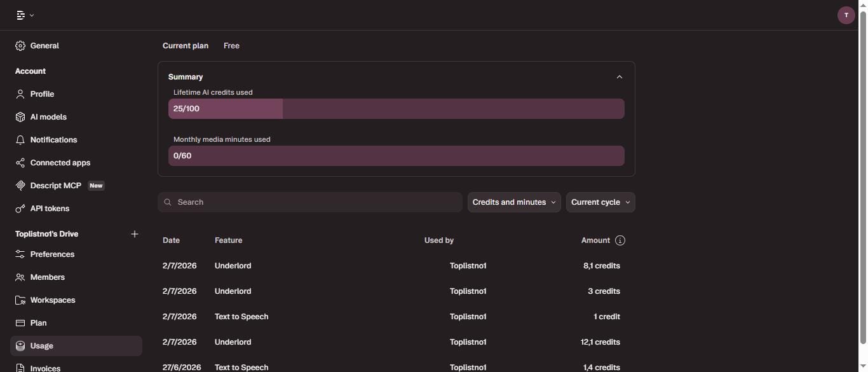
Task: Open Preferences page
Action: 76,254
